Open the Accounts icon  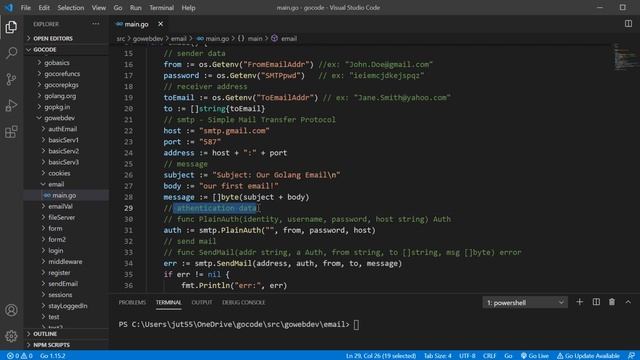[11, 310]
